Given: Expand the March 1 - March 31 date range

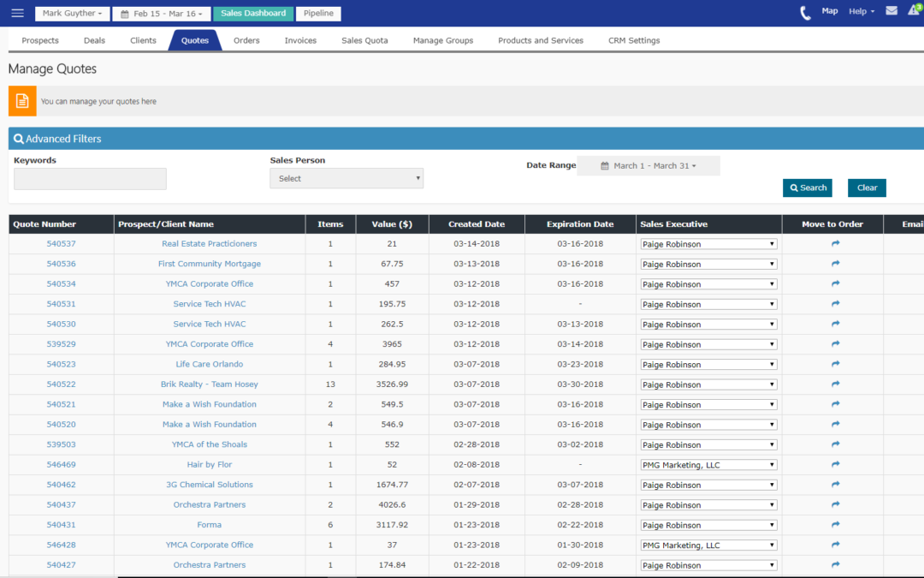Looking at the screenshot, I should (x=649, y=166).
